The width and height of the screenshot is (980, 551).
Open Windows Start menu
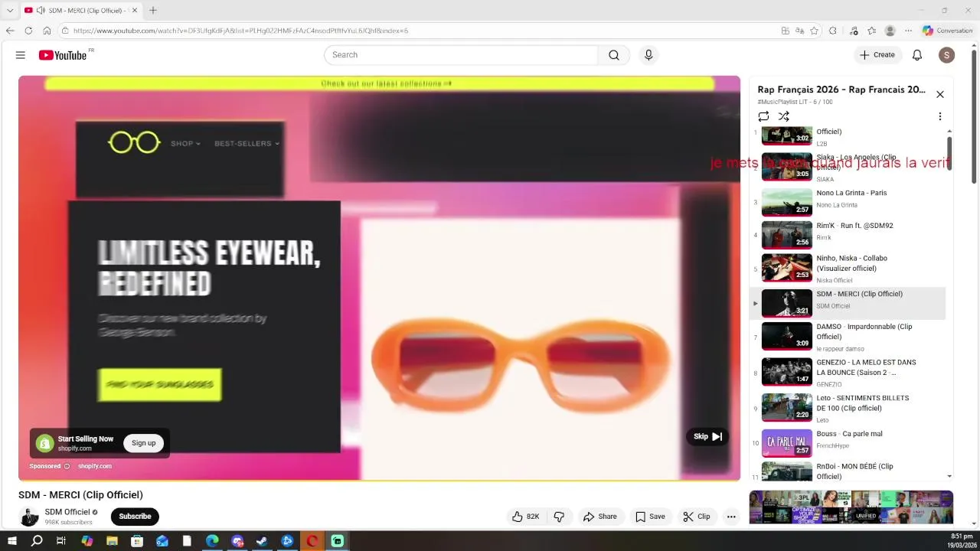coord(11,541)
